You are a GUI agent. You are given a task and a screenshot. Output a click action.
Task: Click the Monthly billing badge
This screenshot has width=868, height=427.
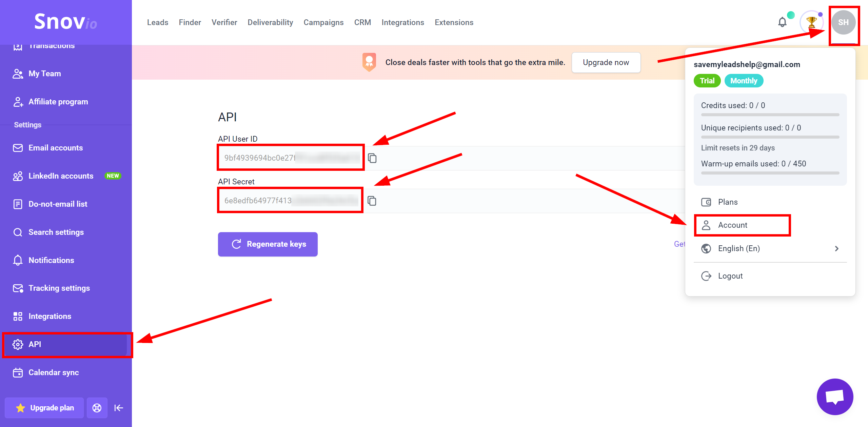tap(744, 81)
